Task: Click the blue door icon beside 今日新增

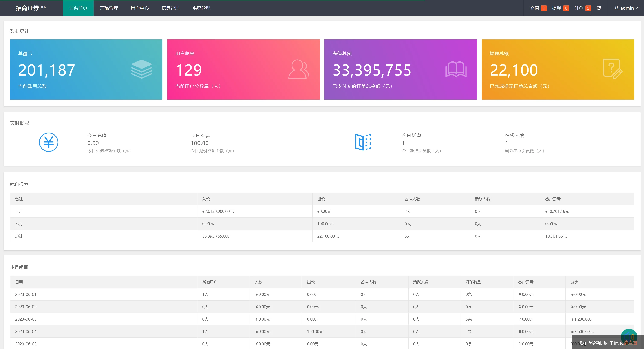Action: pos(363,142)
